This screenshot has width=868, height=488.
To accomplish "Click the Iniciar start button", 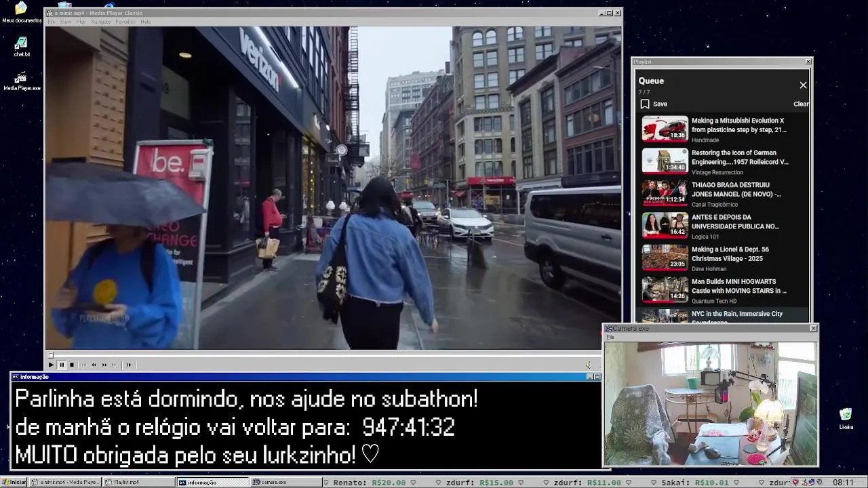I will click(14, 482).
